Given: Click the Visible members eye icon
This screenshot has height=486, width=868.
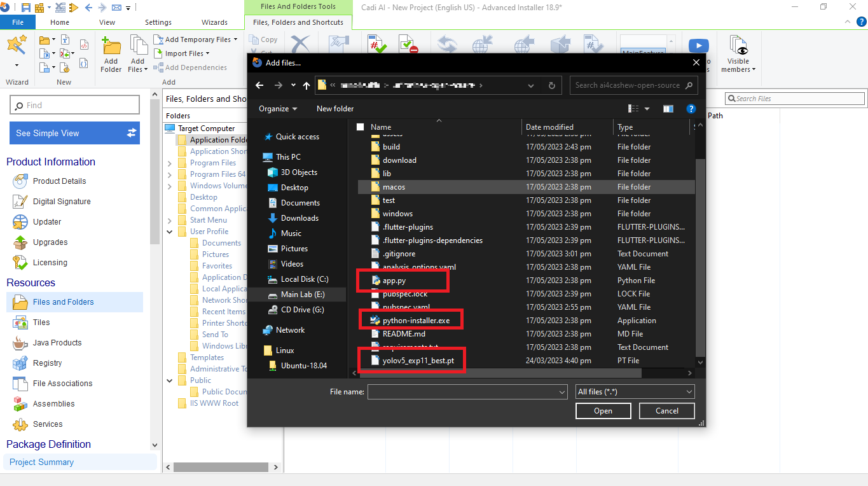Looking at the screenshot, I should (738, 46).
